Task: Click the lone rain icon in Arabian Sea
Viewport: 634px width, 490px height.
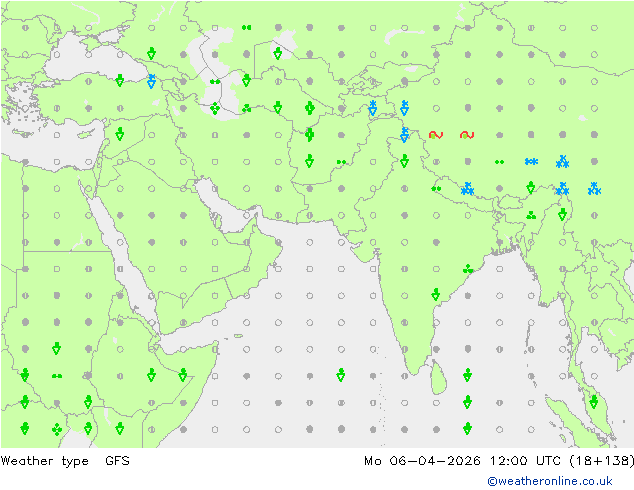Action: (341, 375)
